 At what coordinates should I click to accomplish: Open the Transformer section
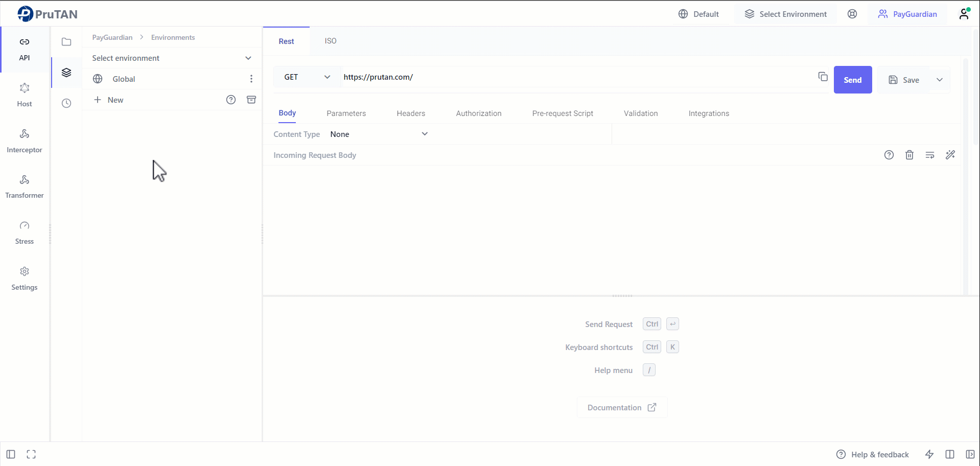coord(25,187)
